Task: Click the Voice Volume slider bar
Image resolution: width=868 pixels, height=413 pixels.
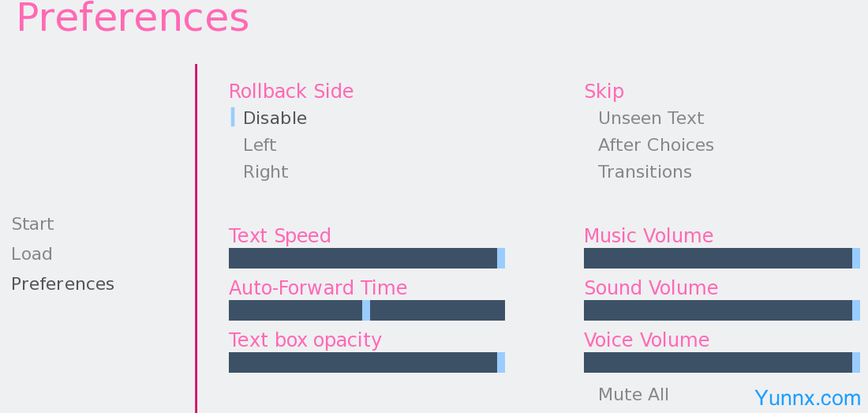Action: click(x=718, y=362)
